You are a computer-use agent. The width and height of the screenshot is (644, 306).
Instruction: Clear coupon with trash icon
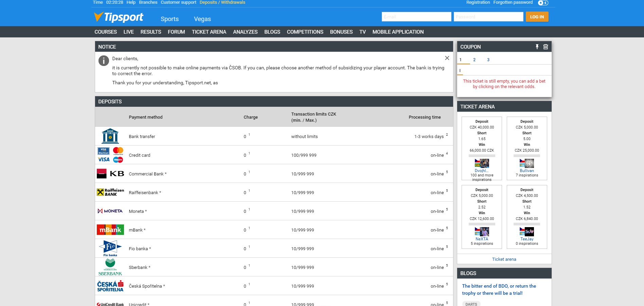coord(545,47)
